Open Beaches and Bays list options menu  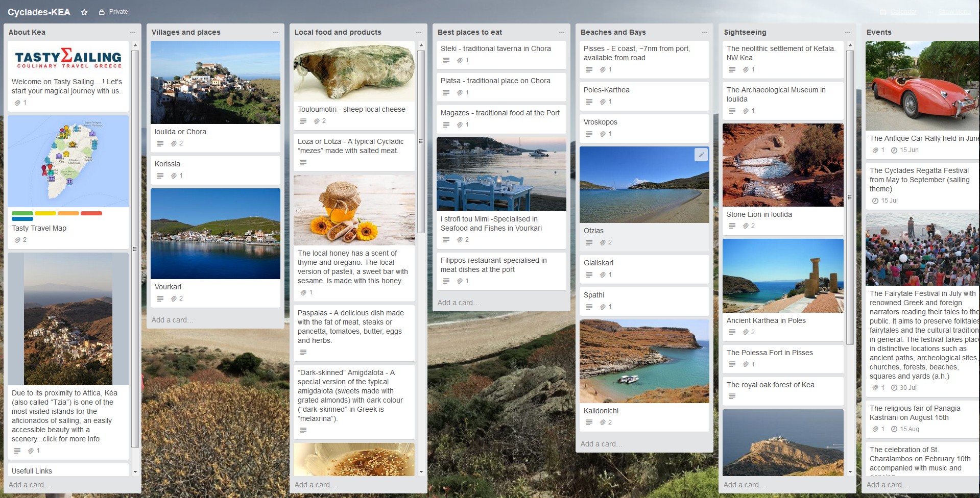[705, 32]
